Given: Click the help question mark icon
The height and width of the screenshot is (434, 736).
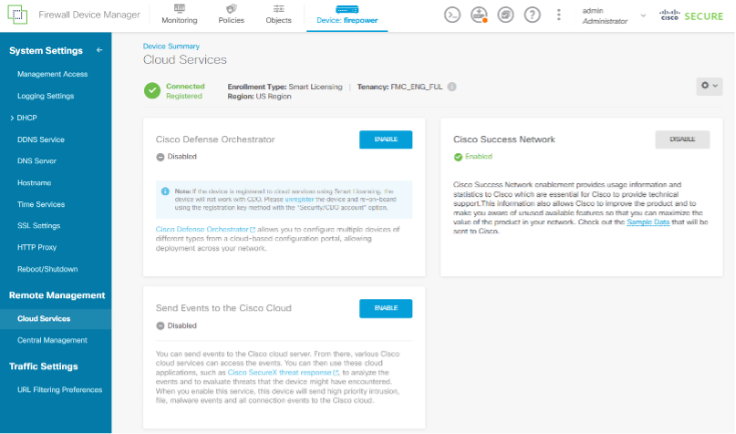Looking at the screenshot, I should (x=532, y=15).
